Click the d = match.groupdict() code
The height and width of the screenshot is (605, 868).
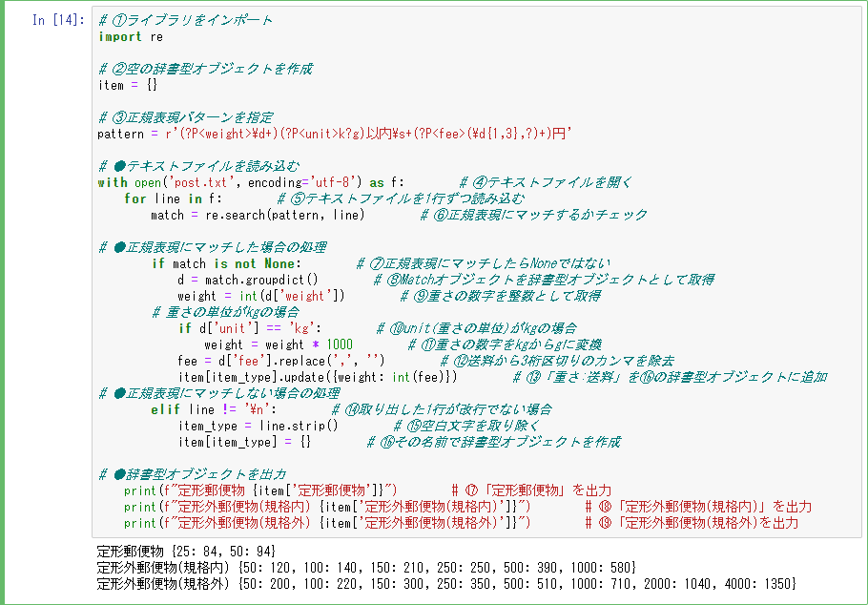coord(248,280)
